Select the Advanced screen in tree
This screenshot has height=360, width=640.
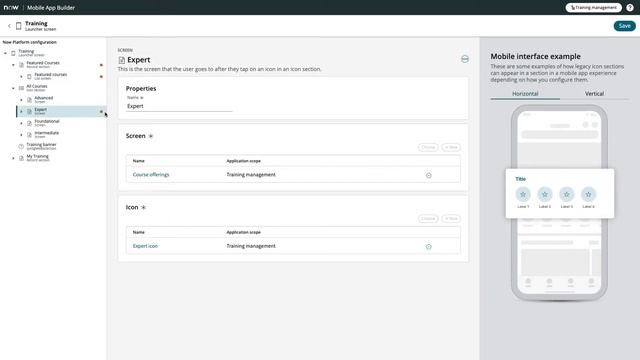point(44,100)
